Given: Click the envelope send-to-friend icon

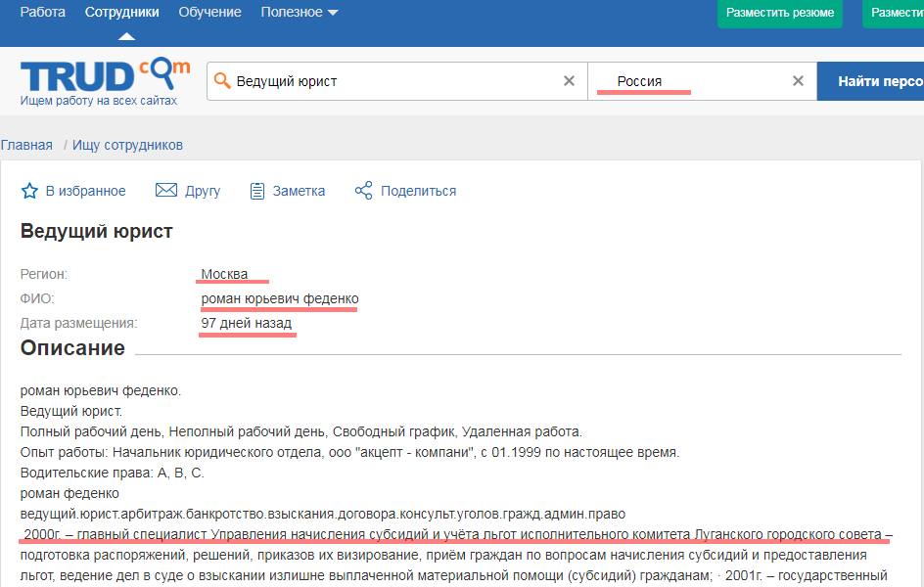Looking at the screenshot, I should (166, 191).
